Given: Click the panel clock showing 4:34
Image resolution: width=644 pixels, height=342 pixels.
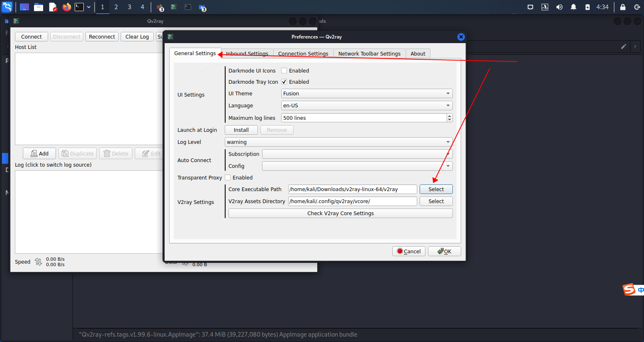Looking at the screenshot, I should (603, 7).
